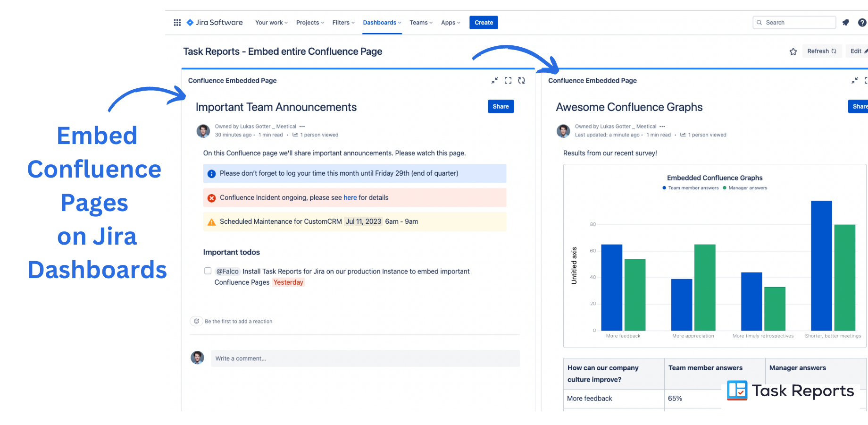Refresh the first Confluence Embedded Page gadget
Viewport: 868px width, 425px height.
522,81
